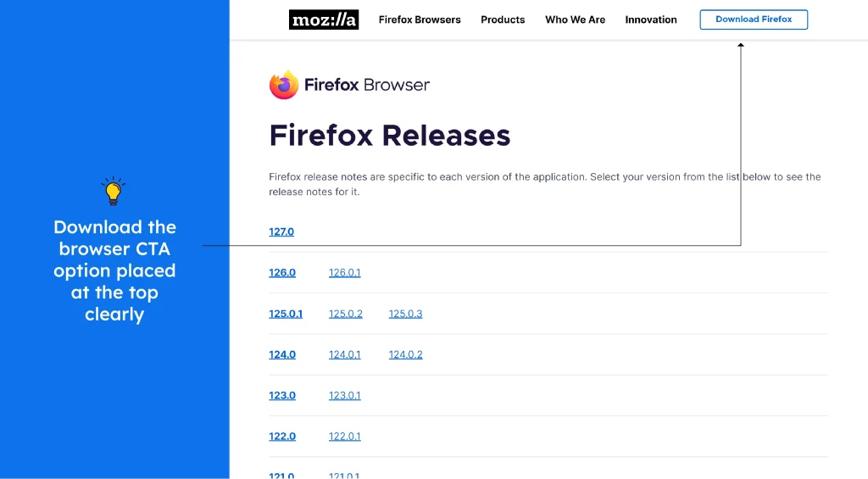Click the Firefox Browser wordmark text

coord(367,85)
